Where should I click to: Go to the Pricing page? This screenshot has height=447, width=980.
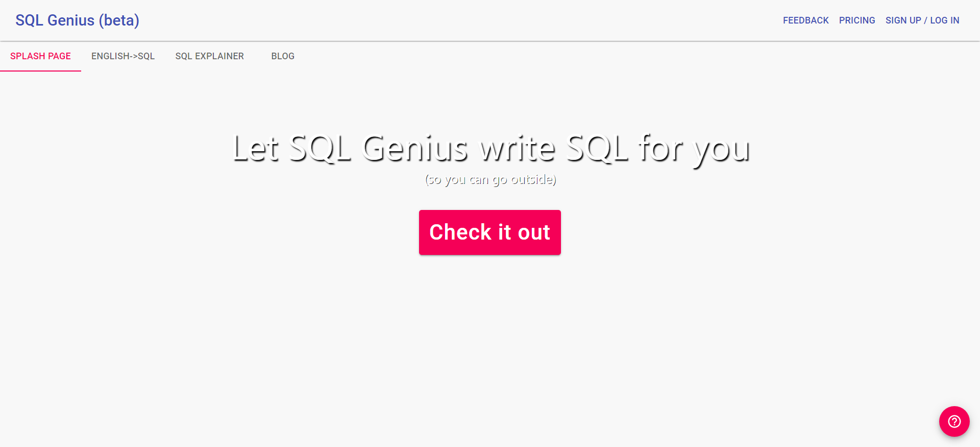pos(857,20)
